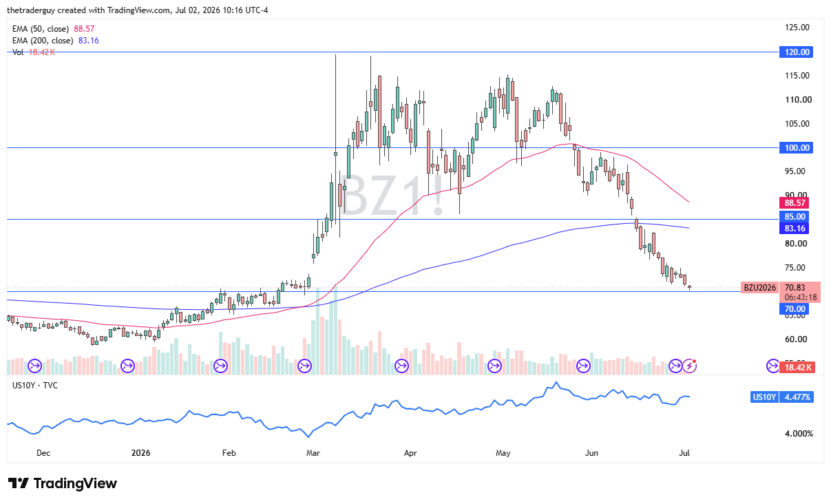Click the contract rollover marker in late June
Image resolution: width=831 pixels, height=504 pixels.
point(676,366)
